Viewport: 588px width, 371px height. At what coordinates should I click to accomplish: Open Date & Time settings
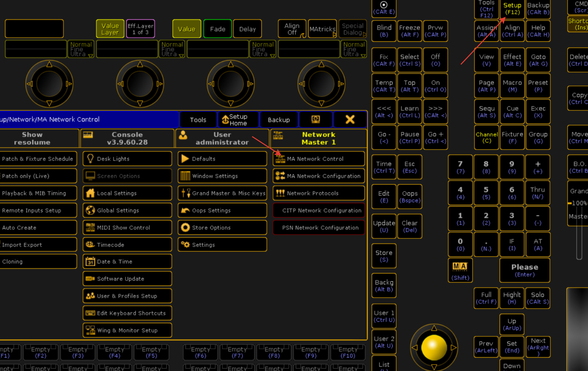[x=127, y=261]
